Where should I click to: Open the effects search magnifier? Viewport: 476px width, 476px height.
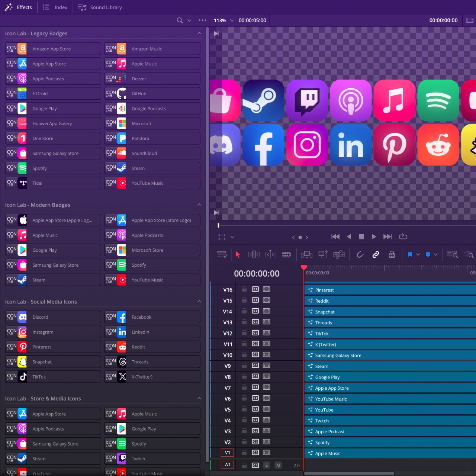click(180, 20)
